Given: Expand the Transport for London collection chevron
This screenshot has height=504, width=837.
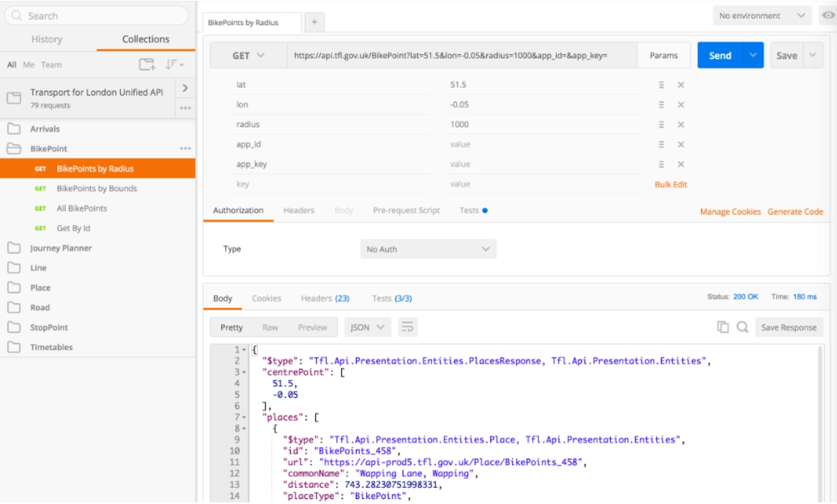Looking at the screenshot, I should click(186, 88).
